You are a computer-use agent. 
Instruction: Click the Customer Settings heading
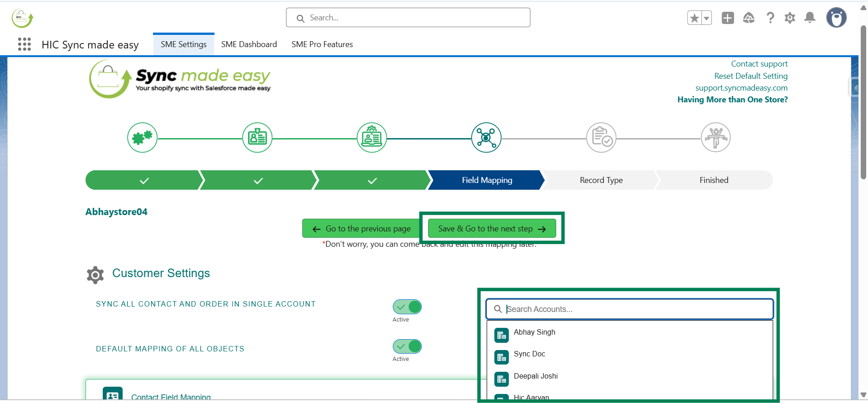click(161, 273)
